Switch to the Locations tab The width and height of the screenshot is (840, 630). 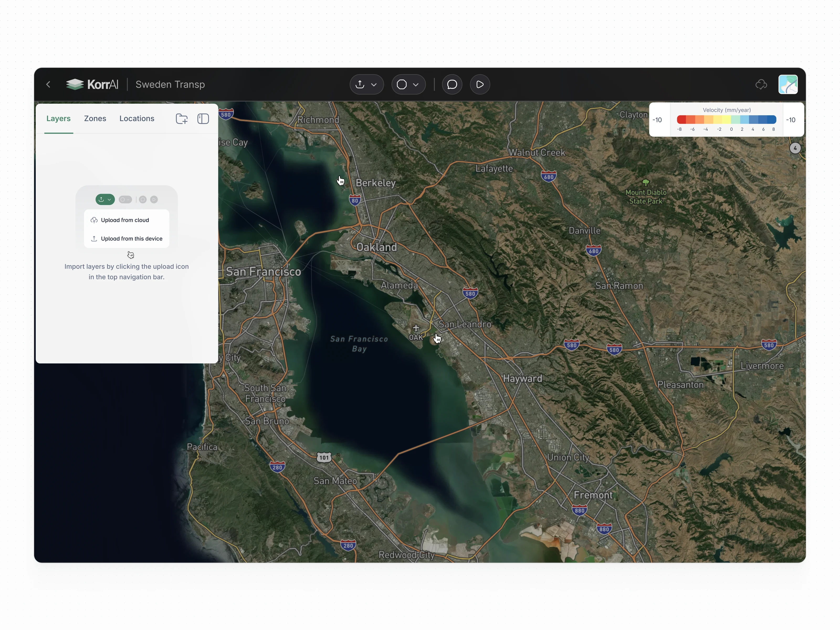coord(137,118)
